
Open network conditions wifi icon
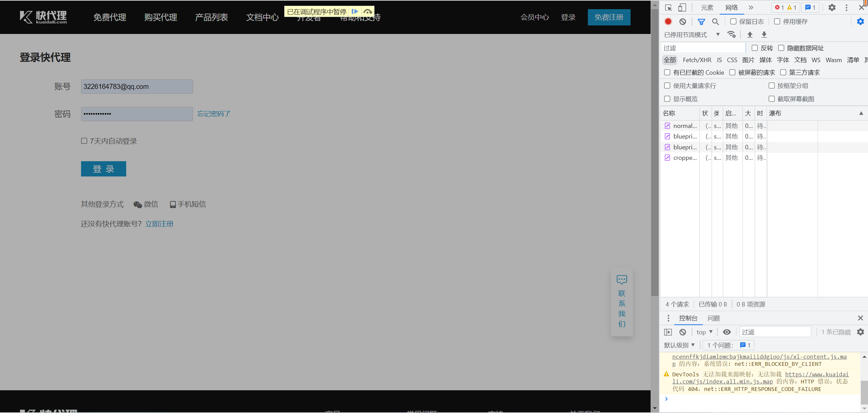[x=732, y=35]
